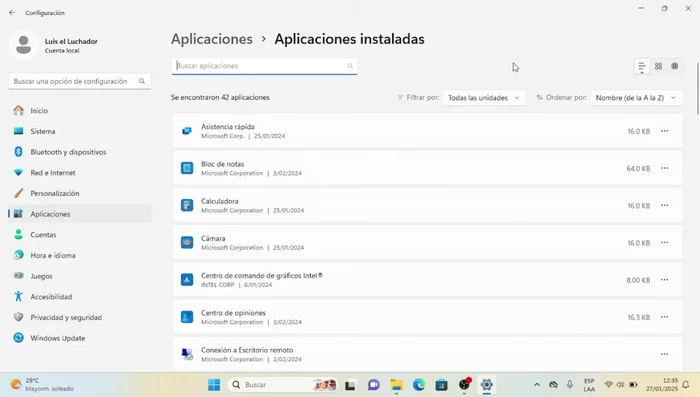Open Windows Update page

click(x=80, y=338)
